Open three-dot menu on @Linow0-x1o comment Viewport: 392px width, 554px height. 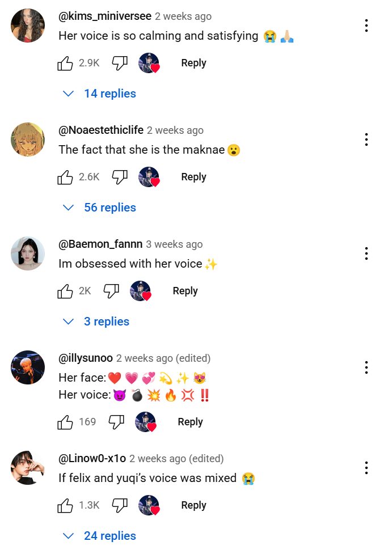[x=367, y=467]
